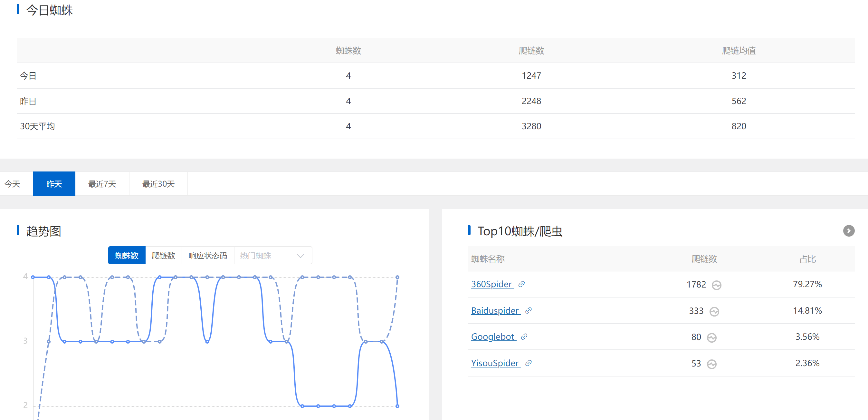The image size is (868, 420).
Task: Switch to the 最近7天 tab
Action: (102, 184)
